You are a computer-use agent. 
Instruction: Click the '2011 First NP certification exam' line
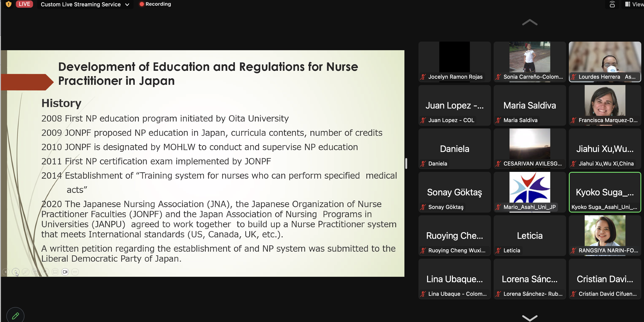point(156,161)
